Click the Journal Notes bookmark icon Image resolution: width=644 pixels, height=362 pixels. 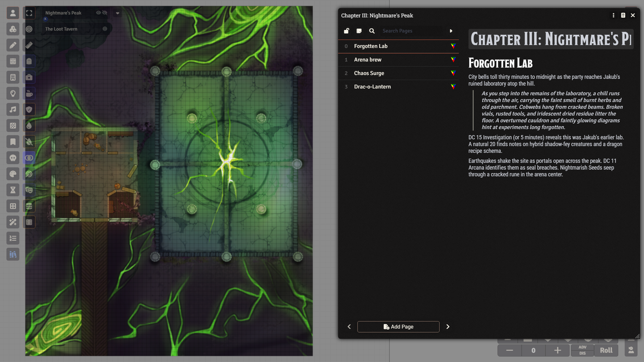(x=13, y=142)
